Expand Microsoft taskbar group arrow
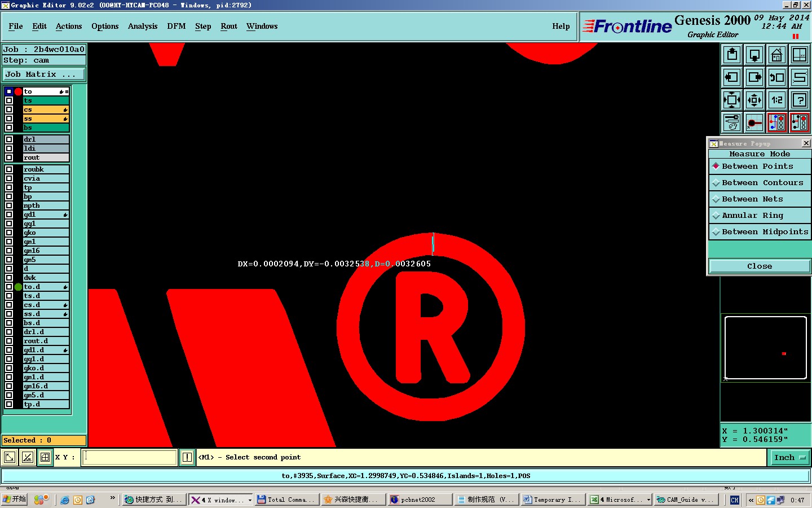The width and height of the screenshot is (812, 508). click(x=648, y=500)
